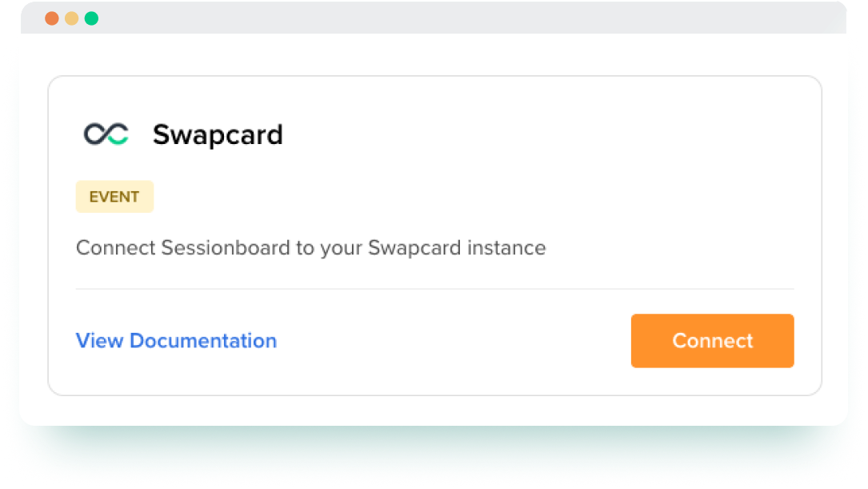This screenshot has width=868, height=489.
Task: Click the Swapcard heading text
Action: pos(218,134)
